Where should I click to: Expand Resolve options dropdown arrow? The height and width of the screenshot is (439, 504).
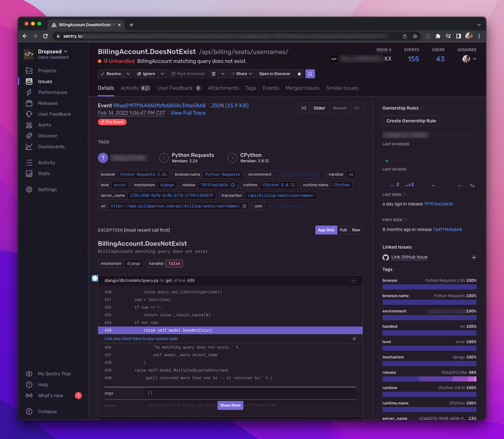128,74
